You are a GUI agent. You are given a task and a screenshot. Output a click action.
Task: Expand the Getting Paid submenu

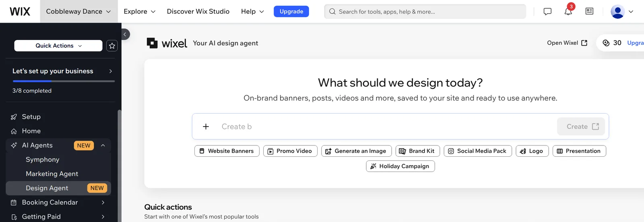[x=103, y=217]
